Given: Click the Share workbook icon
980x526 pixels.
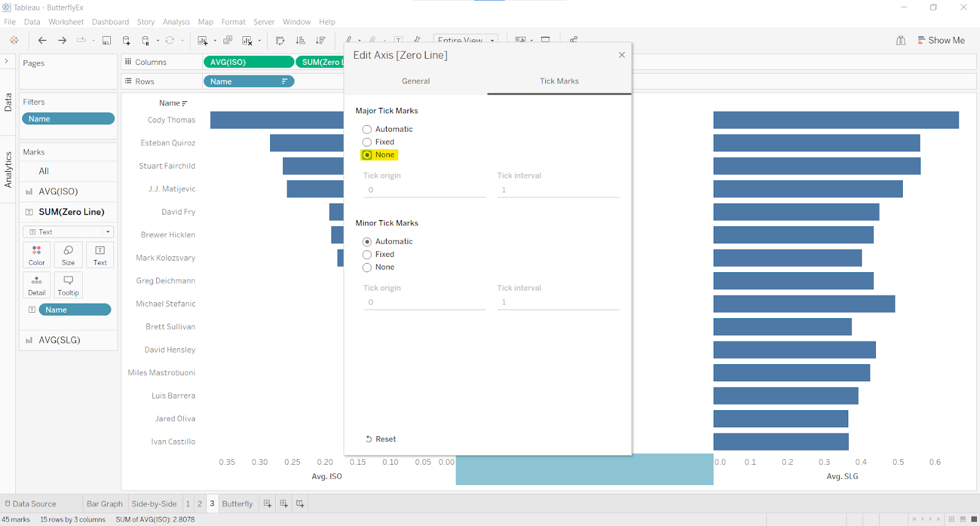Looking at the screenshot, I should point(574,40).
